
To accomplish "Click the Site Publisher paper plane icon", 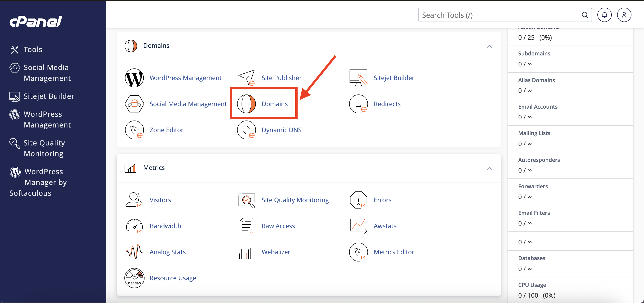I will pos(246,78).
